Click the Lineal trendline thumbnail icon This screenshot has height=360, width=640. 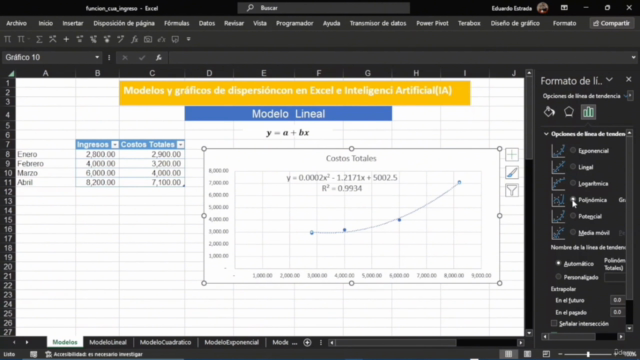click(558, 167)
